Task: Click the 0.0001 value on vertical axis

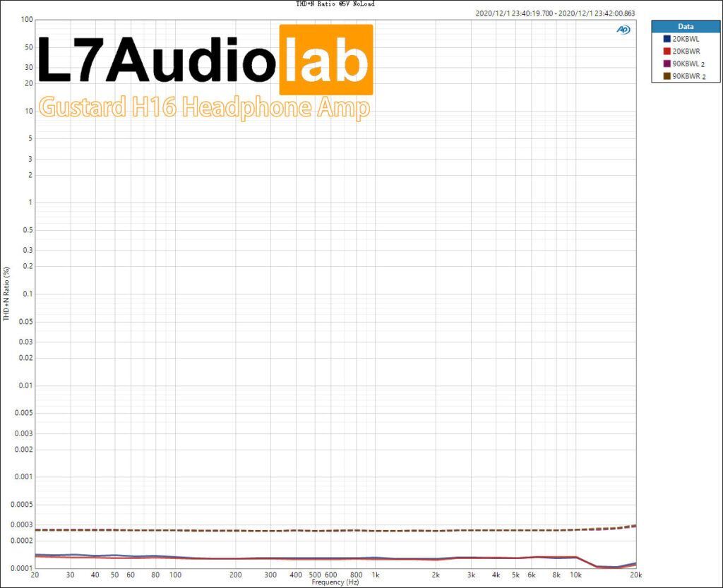Action: [x=22, y=568]
